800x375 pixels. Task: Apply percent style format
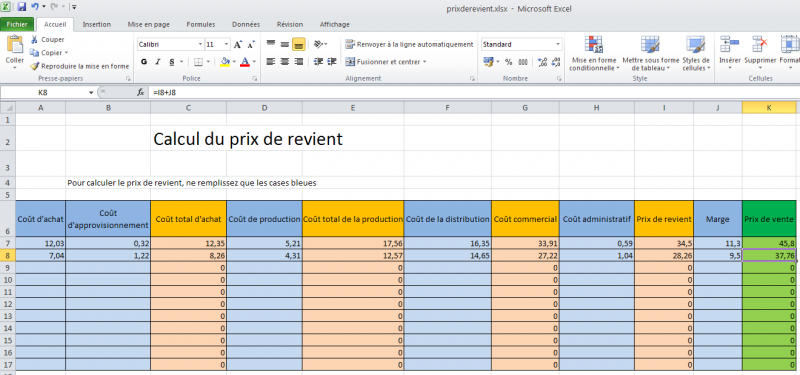click(x=509, y=62)
